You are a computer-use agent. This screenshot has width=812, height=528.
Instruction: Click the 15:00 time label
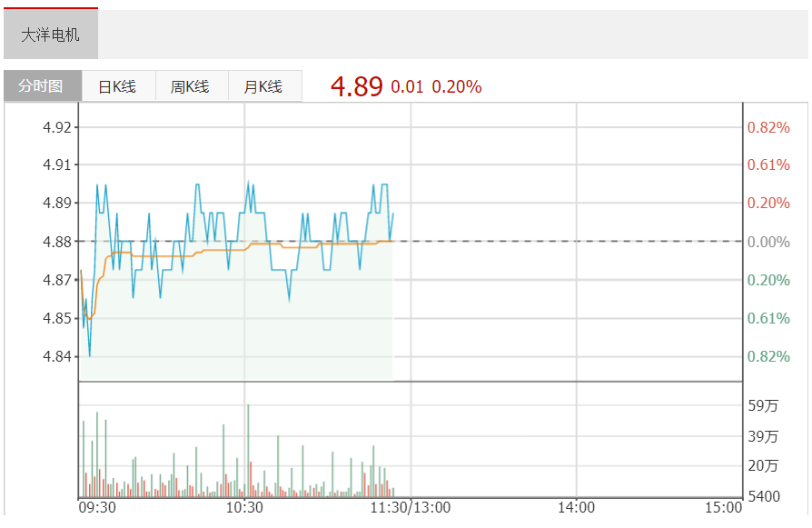click(724, 507)
